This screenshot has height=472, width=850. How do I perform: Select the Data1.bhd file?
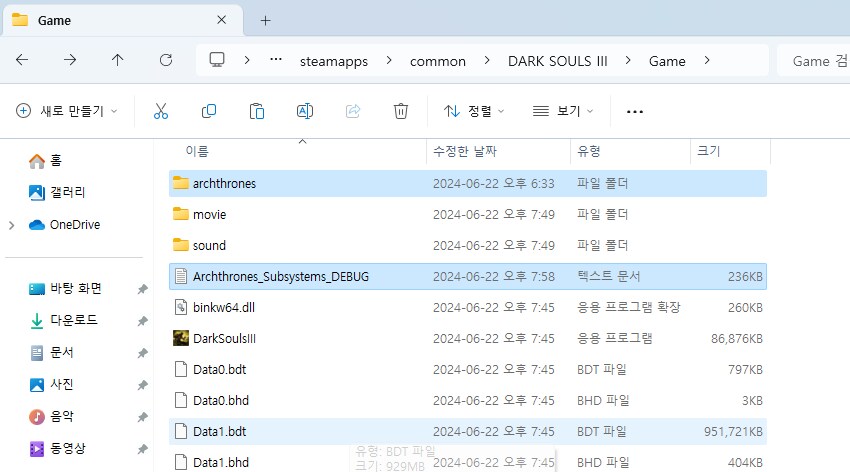click(468, 462)
